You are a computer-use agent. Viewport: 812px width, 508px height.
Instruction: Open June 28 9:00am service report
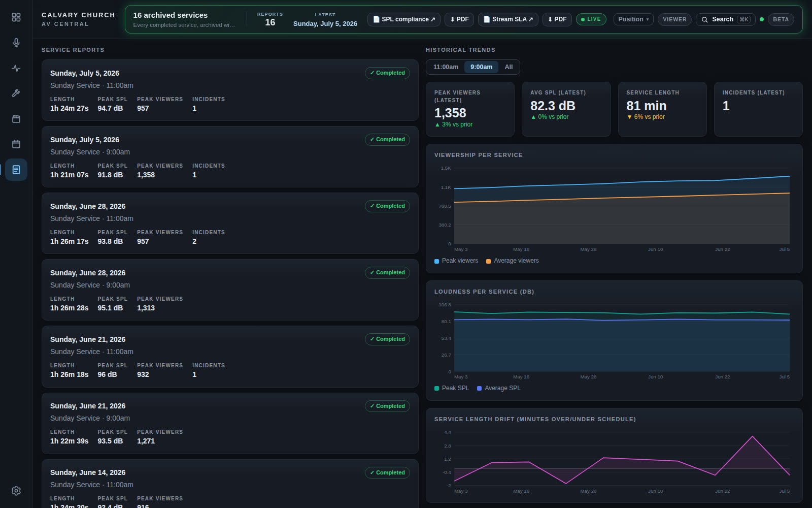(x=230, y=290)
